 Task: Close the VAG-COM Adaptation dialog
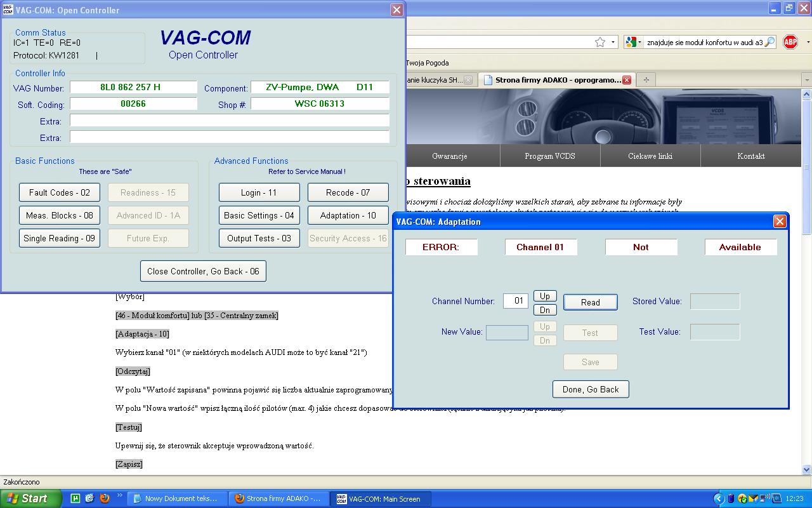click(780, 221)
